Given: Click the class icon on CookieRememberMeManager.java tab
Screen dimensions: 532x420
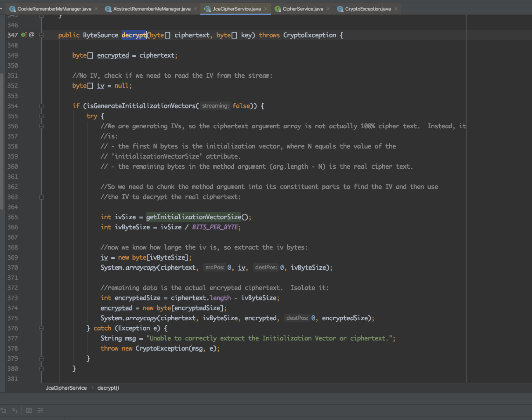Looking at the screenshot, I should (12, 9).
